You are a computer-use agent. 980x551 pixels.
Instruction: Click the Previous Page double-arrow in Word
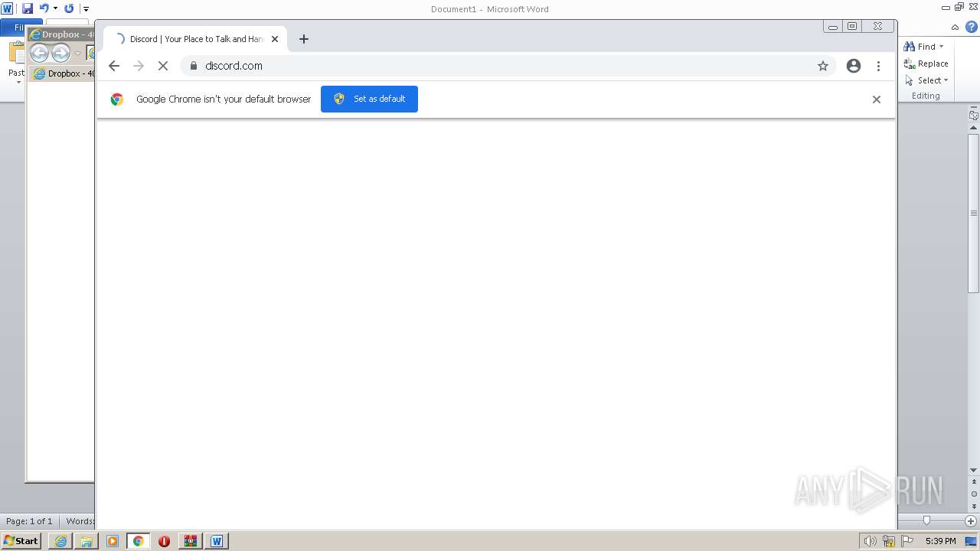[x=974, y=482]
